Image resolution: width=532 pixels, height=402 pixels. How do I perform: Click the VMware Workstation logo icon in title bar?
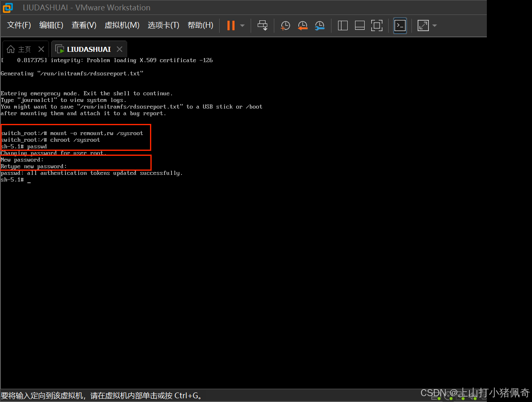(x=7, y=7)
